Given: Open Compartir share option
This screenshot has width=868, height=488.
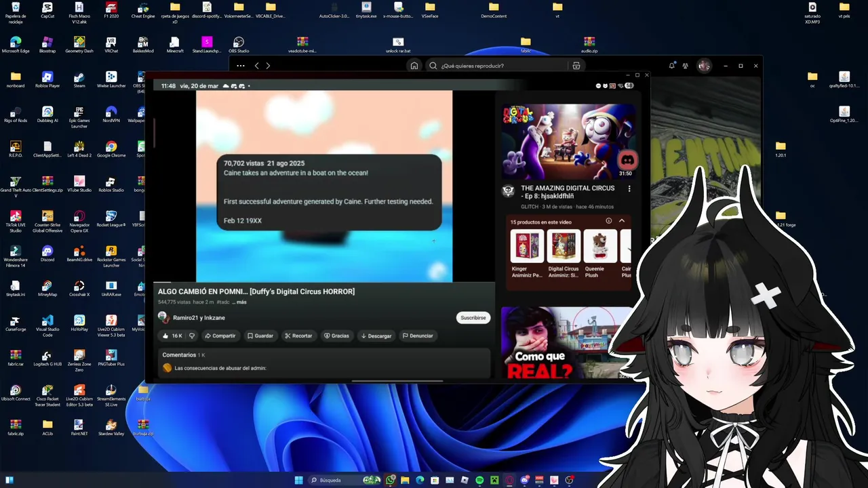Looking at the screenshot, I should (220, 335).
